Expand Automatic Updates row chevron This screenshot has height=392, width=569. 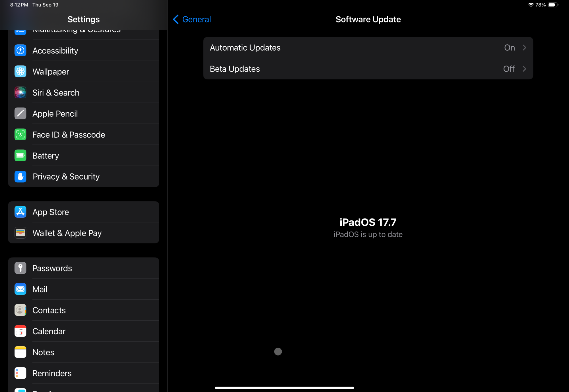tap(524, 48)
